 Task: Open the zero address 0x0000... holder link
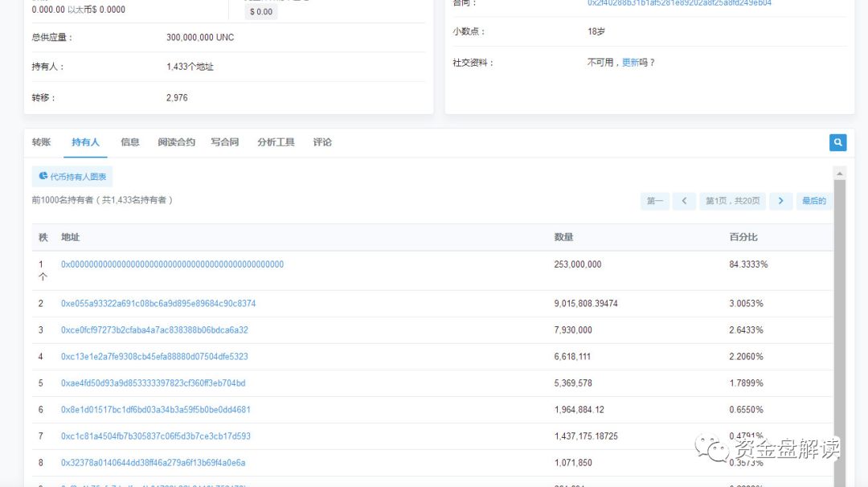coord(172,264)
